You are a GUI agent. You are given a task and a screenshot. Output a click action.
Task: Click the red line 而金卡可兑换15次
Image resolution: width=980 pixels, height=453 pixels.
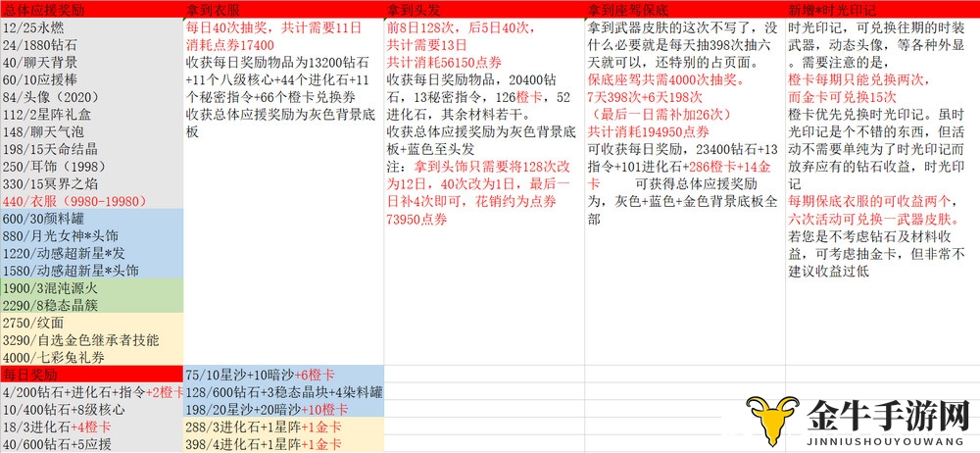click(x=842, y=97)
